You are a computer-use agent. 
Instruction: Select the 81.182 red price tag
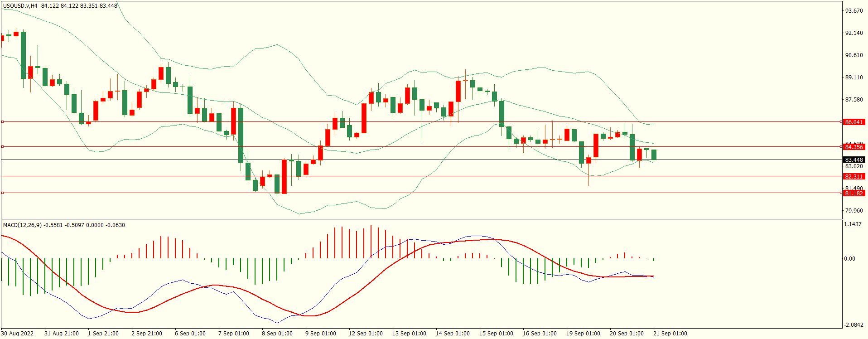[854, 194]
